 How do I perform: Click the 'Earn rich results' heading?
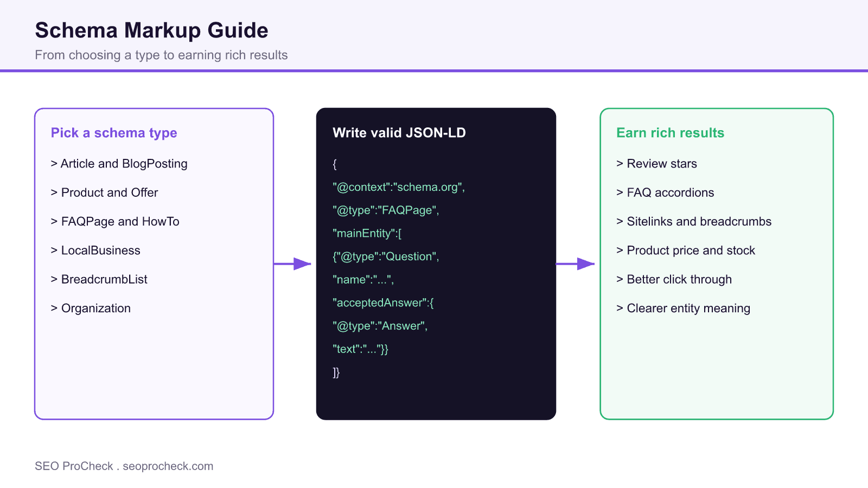click(x=670, y=133)
